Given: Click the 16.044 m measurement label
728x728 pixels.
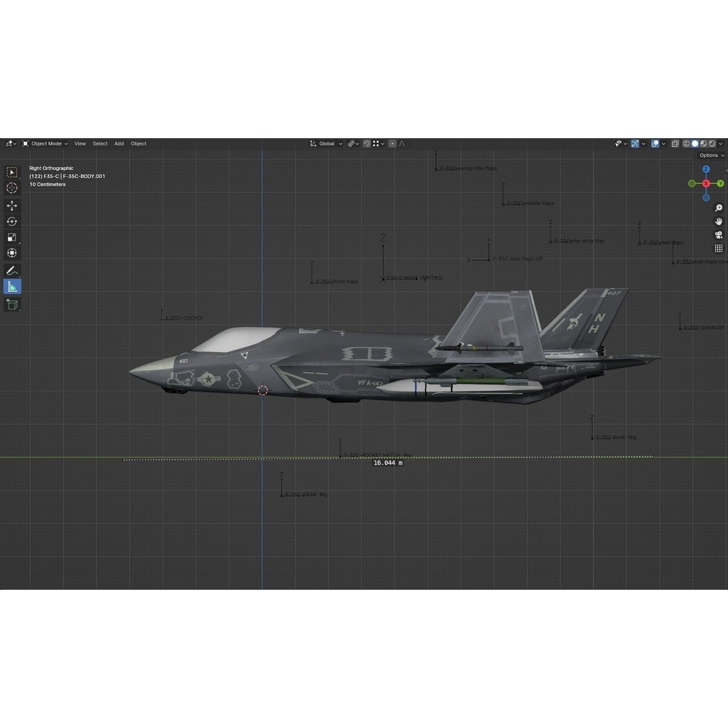Looking at the screenshot, I should [x=388, y=463].
